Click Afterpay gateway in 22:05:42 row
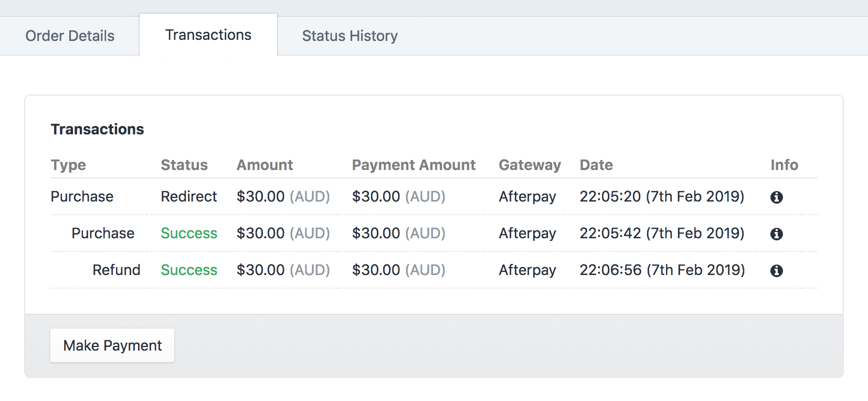 point(527,234)
